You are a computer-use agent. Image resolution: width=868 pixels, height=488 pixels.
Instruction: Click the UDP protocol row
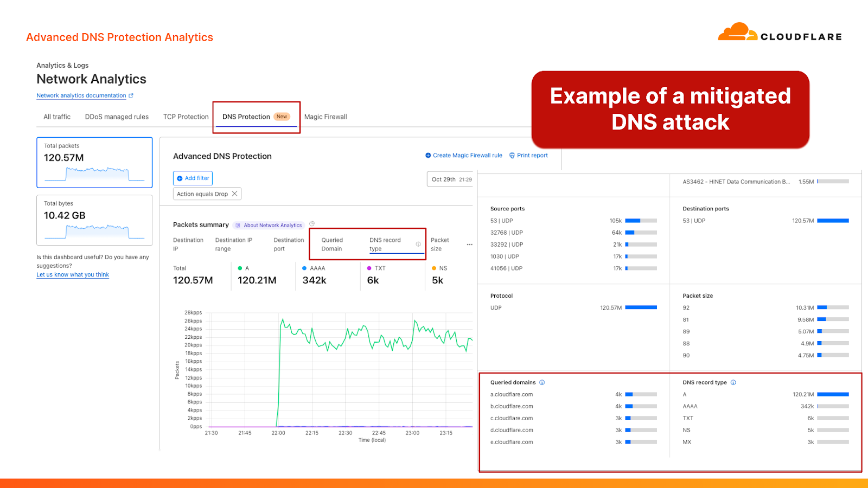pyautogui.click(x=573, y=308)
